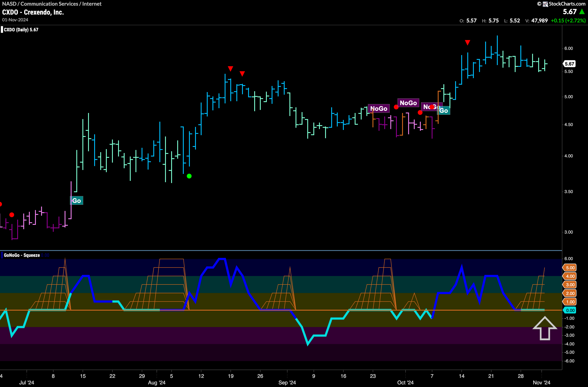The height and width of the screenshot is (387, 588).
Task: Click the open price O: 5.57
Action: pyautogui.click(x=468, y=20)
